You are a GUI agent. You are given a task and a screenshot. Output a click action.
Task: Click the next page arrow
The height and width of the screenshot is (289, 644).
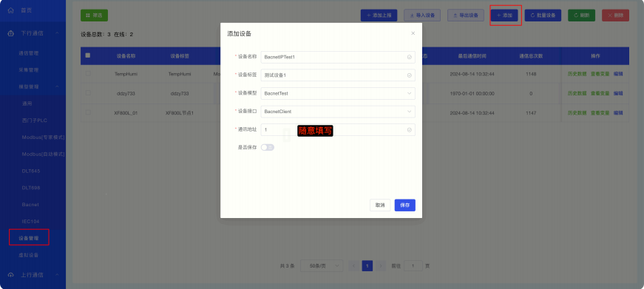pyautogui.click(x=381, y=265)
